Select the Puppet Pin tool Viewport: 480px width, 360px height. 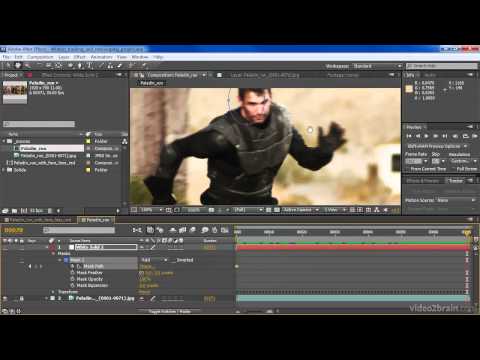(144, 66)
